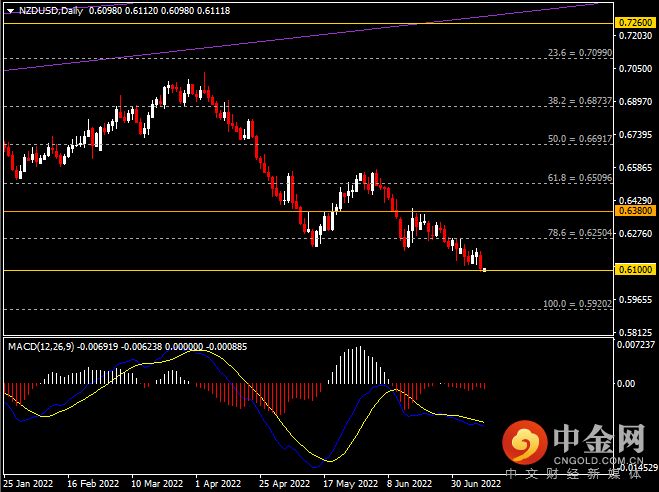This screenshot has width=659, height=492.
Task: Click the Fibonacci label 23.6 = 0.70990
Action: 580,53
